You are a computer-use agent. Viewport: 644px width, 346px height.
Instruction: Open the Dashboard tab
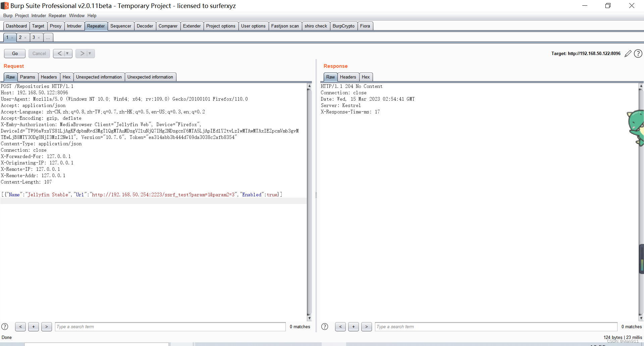16,26
